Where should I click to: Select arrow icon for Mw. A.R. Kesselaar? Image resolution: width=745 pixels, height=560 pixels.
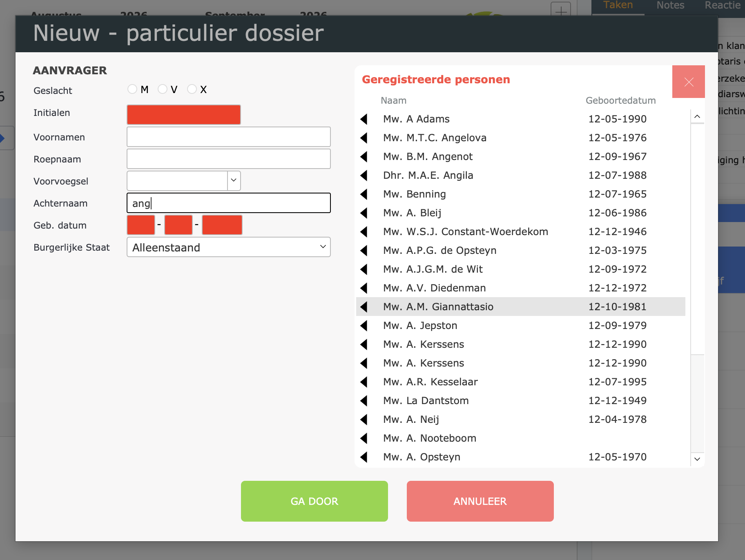(364, 382)
